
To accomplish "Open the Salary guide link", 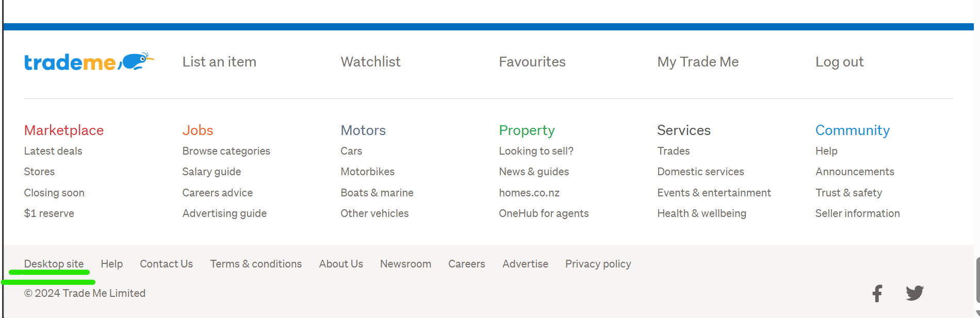I will 211,172.
